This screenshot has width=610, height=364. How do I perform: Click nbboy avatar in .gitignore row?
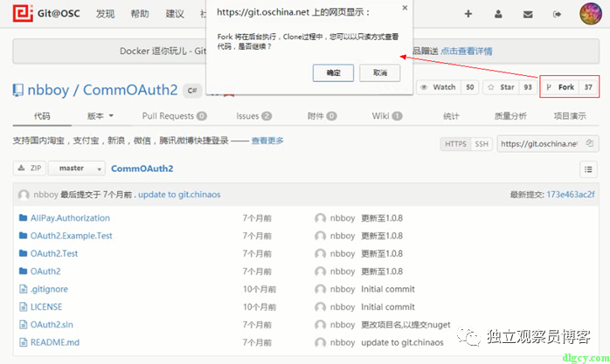320,290
